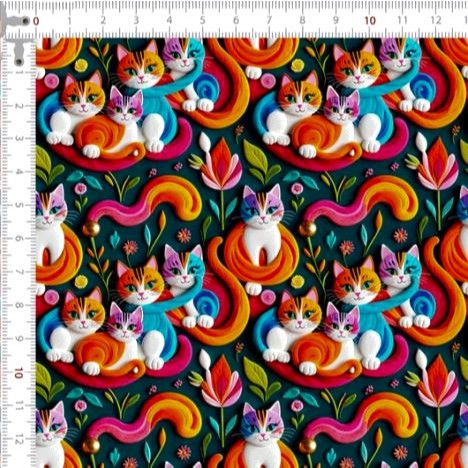
Task: Click number 7 on the horizontal ruler
Action: click(x=269, y=21)
